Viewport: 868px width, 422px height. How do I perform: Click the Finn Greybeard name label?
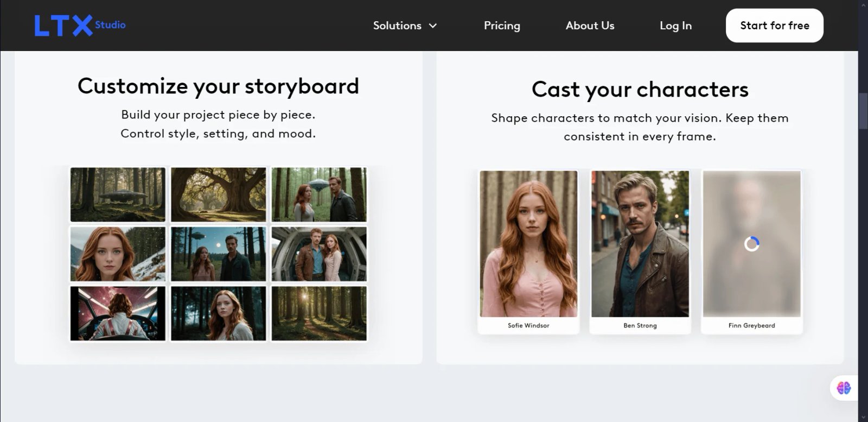tap(751, 325)
